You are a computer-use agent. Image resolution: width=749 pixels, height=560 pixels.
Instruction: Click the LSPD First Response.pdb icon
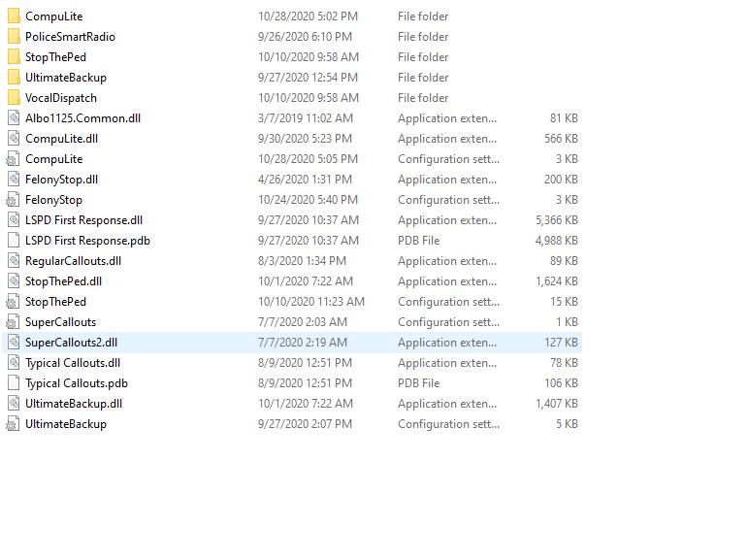(x=14, y=241)
